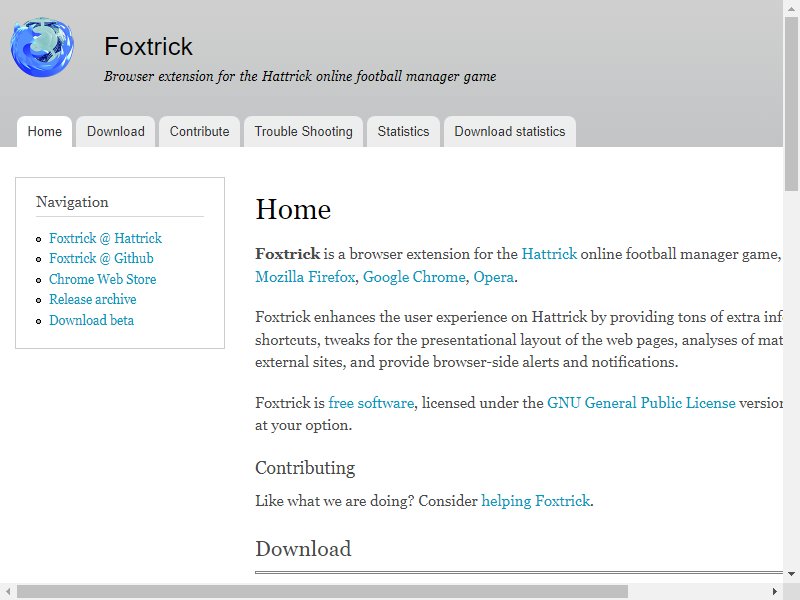Click the vertical scrollbar thumb
This screenshot has height=600, width=800.
791,104
